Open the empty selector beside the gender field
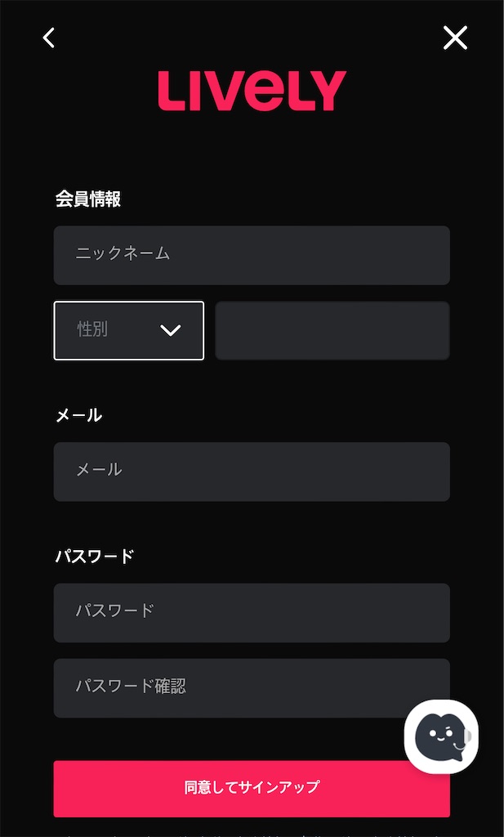504x837 pixels. (332, 330)
